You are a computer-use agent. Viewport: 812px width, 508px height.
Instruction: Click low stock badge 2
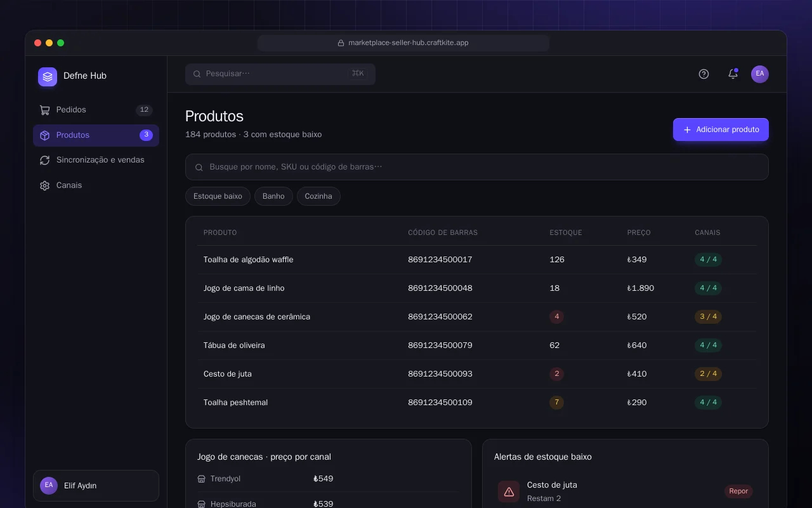click(x=557, y=374)
